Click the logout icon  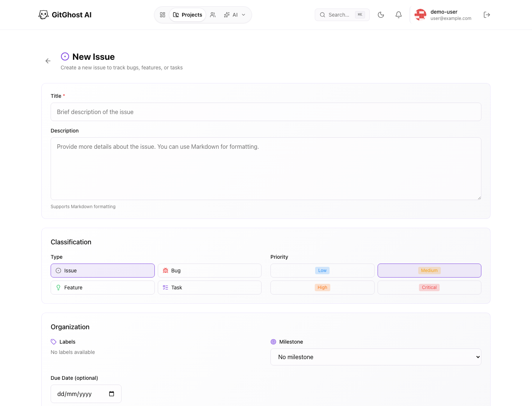(487, 15)
